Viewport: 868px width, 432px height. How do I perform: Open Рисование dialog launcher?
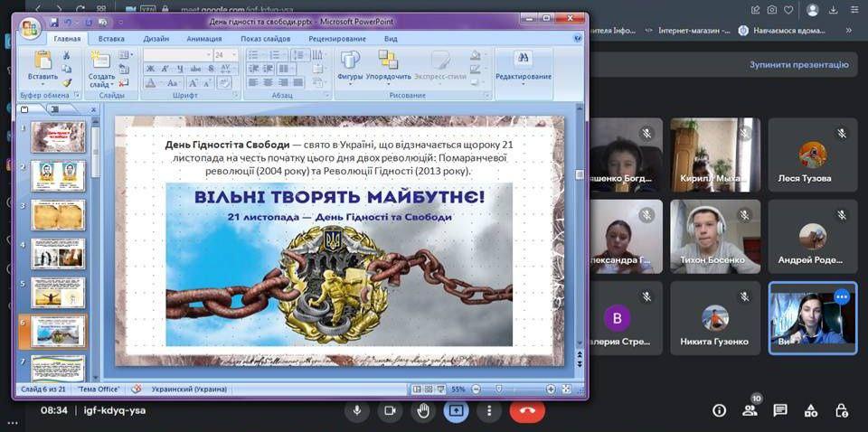click(487, 96)
